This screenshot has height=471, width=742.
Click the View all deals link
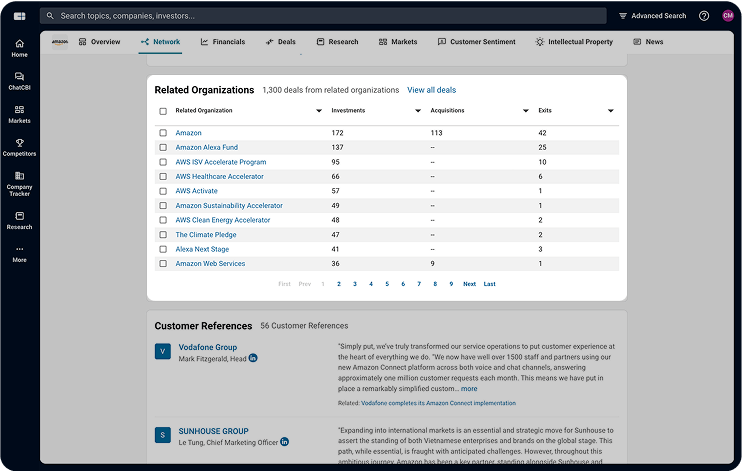click(x=431, y=90)
